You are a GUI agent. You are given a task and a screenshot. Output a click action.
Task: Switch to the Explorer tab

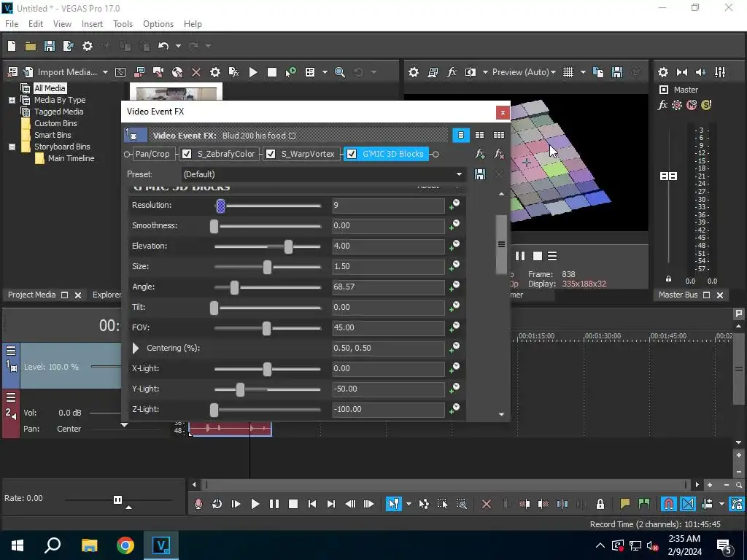point(107,295)
